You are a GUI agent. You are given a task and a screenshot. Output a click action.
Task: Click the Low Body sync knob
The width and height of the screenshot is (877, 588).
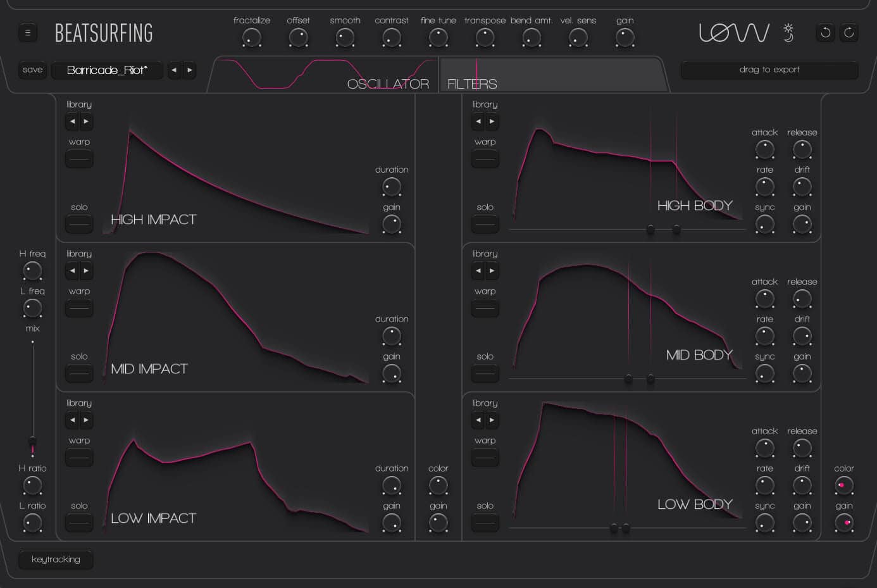tap(765, 523)
